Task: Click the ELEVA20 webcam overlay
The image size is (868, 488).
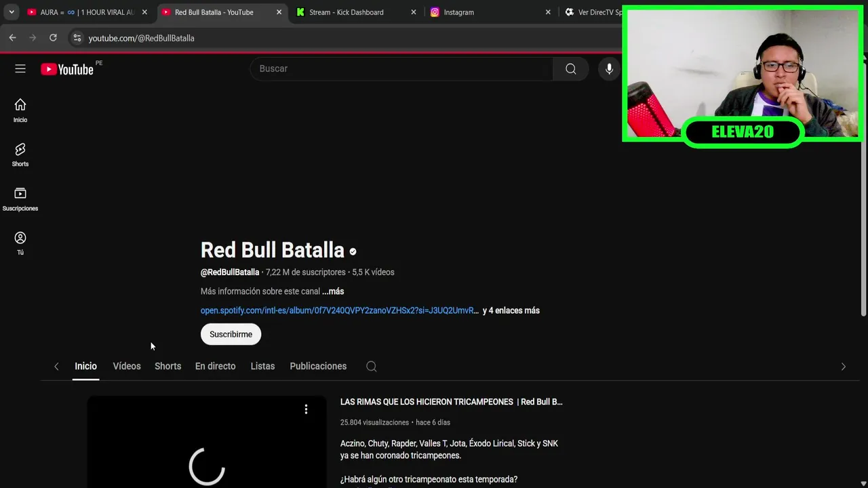Action: tap(742, 76)
